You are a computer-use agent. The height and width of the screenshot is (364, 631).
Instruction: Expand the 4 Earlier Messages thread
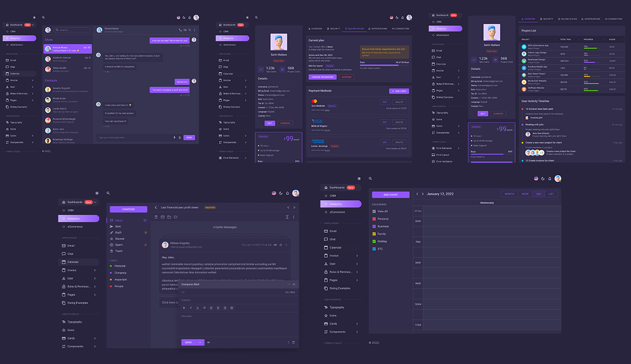tap(225, 227)
